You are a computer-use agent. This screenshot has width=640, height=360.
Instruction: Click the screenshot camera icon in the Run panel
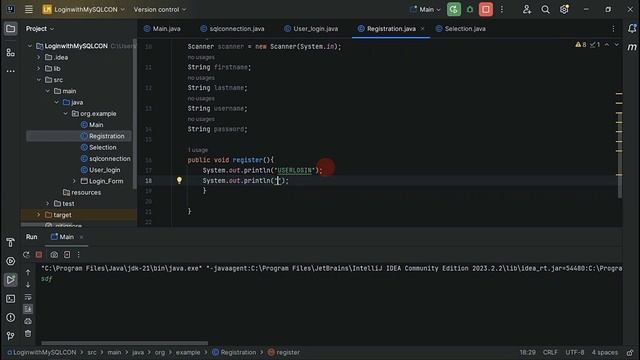[54, 255]
